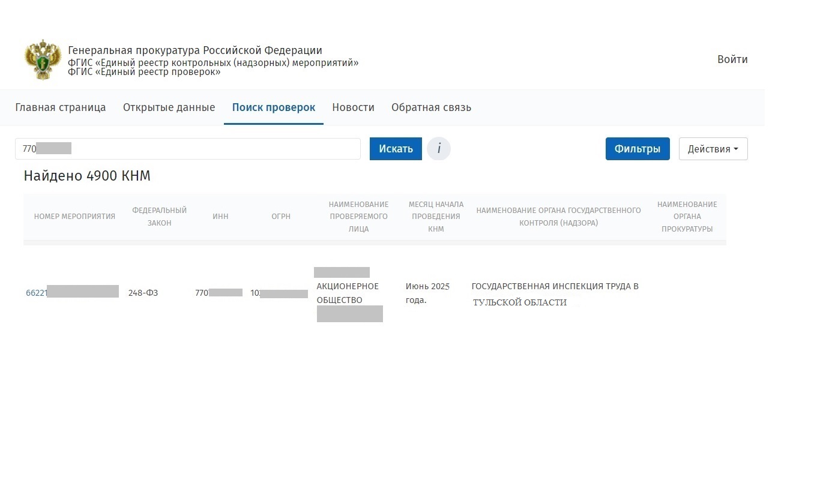Click the Войти login link
The width and height of the screenshot is (820, 504).
732,59
